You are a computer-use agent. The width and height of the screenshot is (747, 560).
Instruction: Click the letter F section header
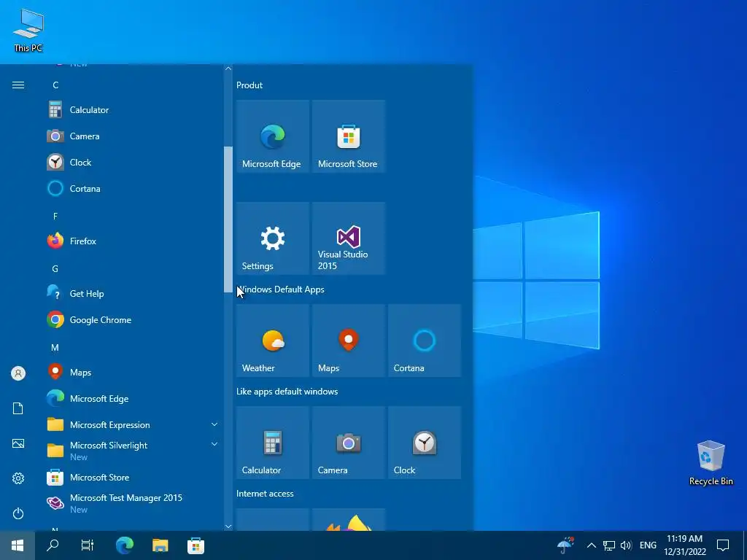tap(55, 216)
